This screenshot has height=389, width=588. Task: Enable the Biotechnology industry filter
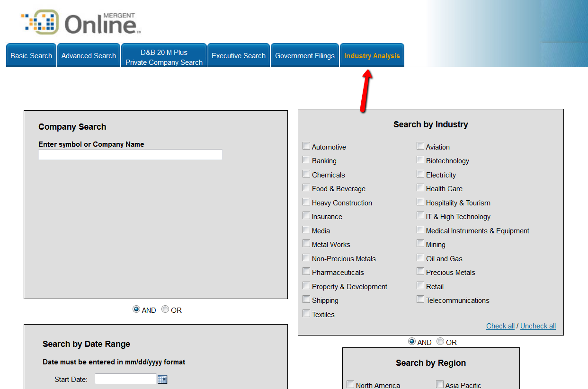[420, 159]
